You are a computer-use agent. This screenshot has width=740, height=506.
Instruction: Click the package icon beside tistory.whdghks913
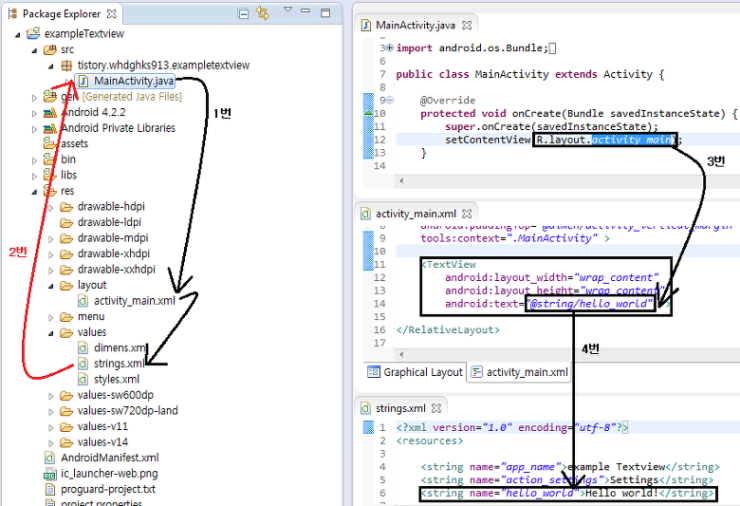67,65
